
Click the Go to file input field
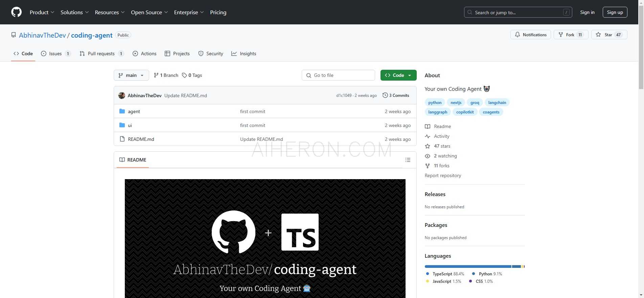(x=338, y=75)
